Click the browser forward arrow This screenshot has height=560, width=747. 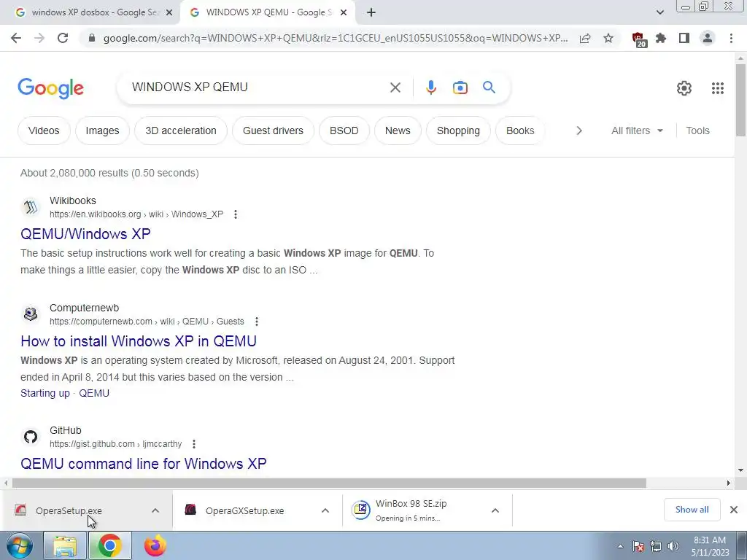(x=39, y=38)
